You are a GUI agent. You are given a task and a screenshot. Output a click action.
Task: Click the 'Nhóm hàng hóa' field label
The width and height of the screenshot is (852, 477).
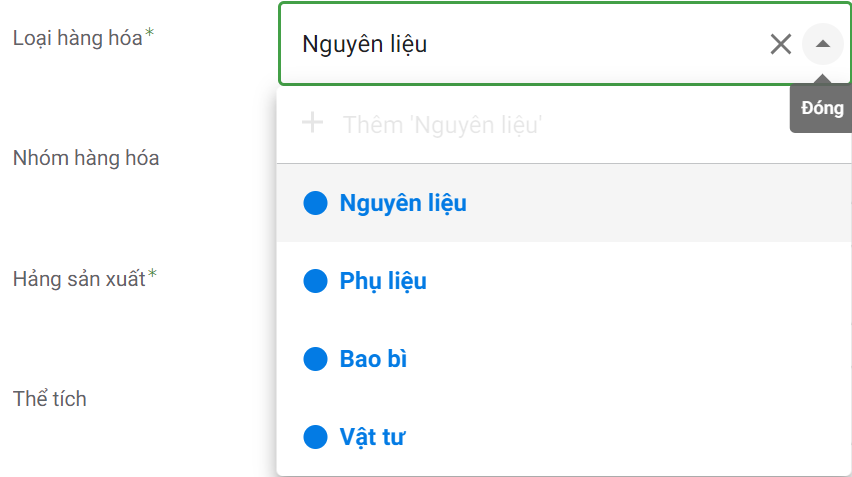coord(85,158)
